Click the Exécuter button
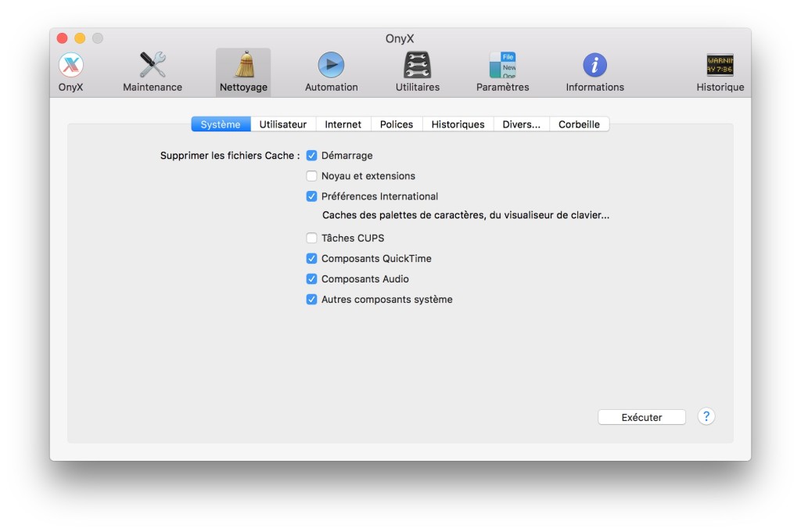The width and height of the screenshot is (801, 532). click(641, 417)
